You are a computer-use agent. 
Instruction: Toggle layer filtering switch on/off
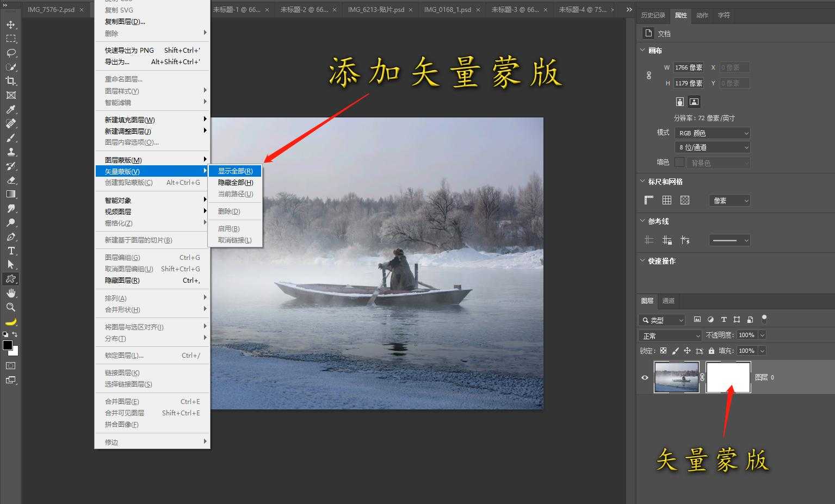click(x=764, y=319)
